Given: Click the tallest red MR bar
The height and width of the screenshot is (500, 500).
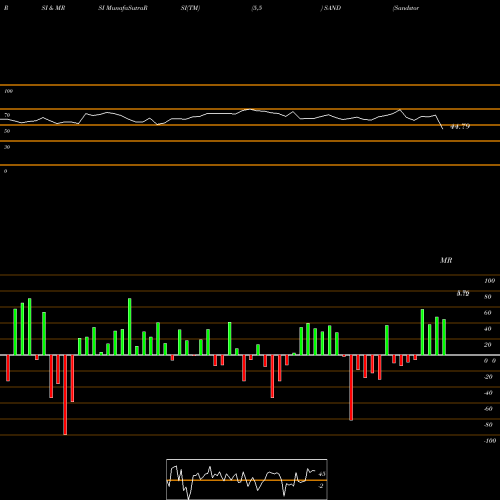Looking at the screenshot, I should 65,395.
